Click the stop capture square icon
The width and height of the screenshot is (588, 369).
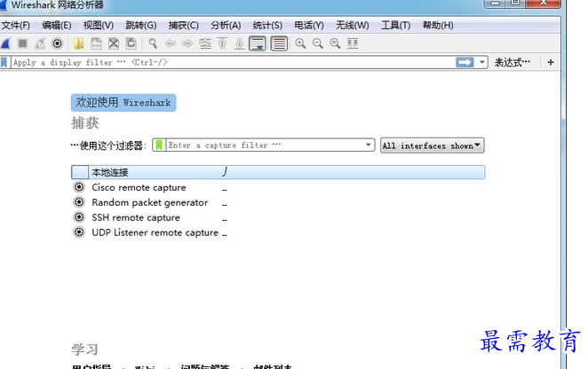click(x=22, y=43)
